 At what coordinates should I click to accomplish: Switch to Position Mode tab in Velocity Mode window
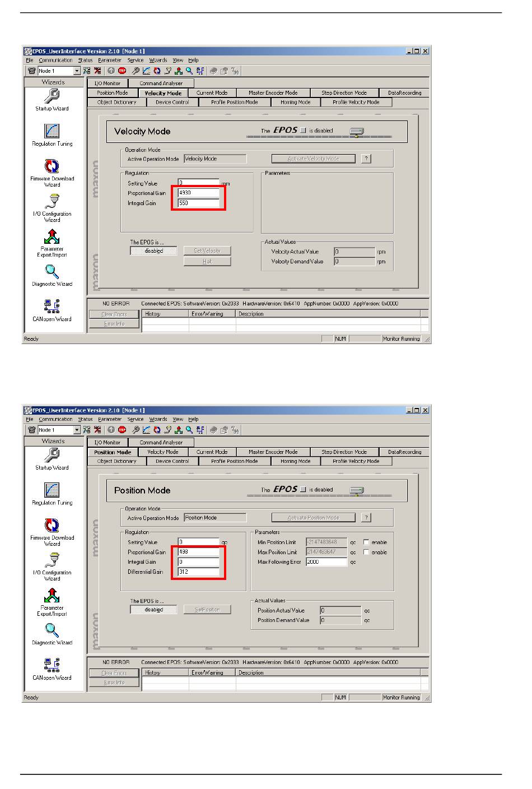(x=112, y=93)
